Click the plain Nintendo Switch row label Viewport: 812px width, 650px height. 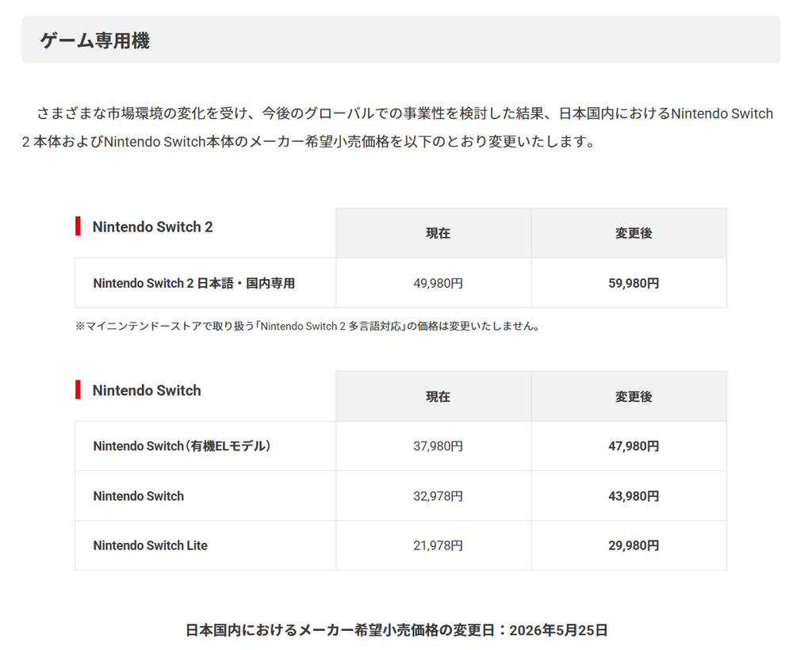click(x=139, y=496)
